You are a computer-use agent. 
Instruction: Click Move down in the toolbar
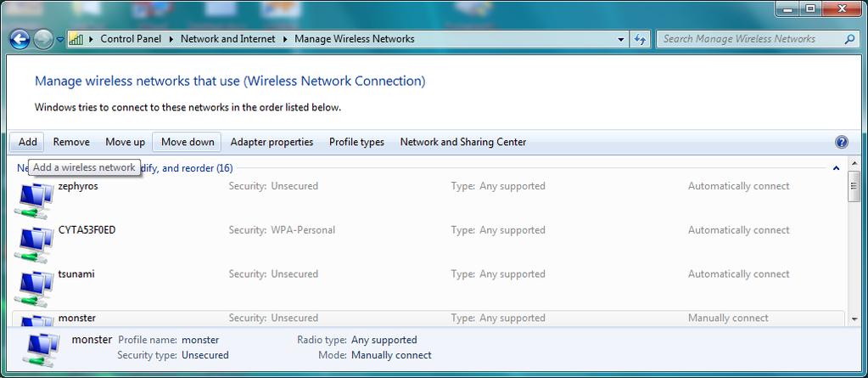[188, 142]
